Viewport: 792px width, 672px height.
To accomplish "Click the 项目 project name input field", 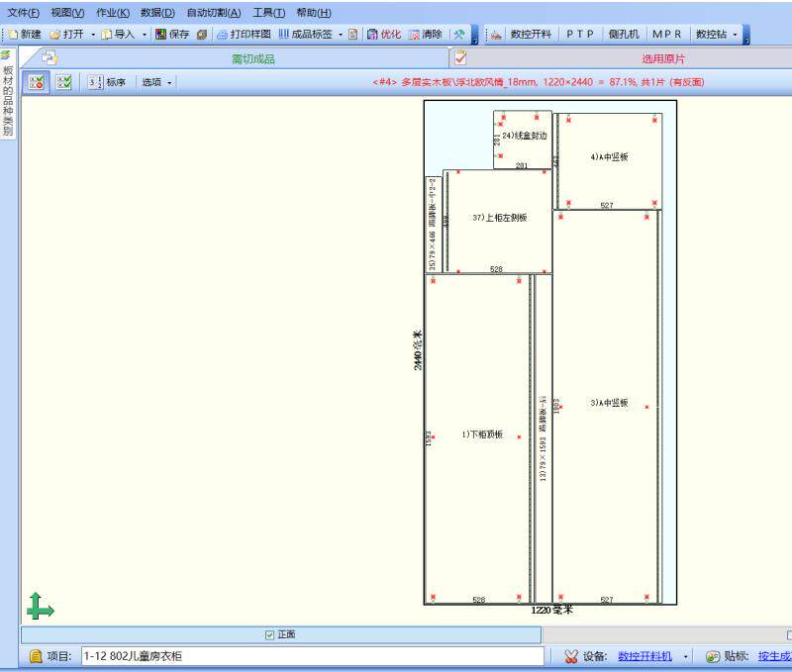I will [312, 656].
